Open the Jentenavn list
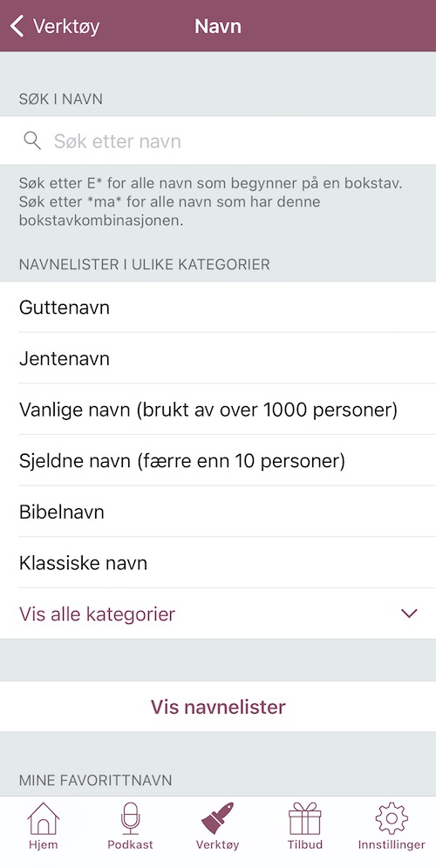436x868 pixels. tap(218, 358)
